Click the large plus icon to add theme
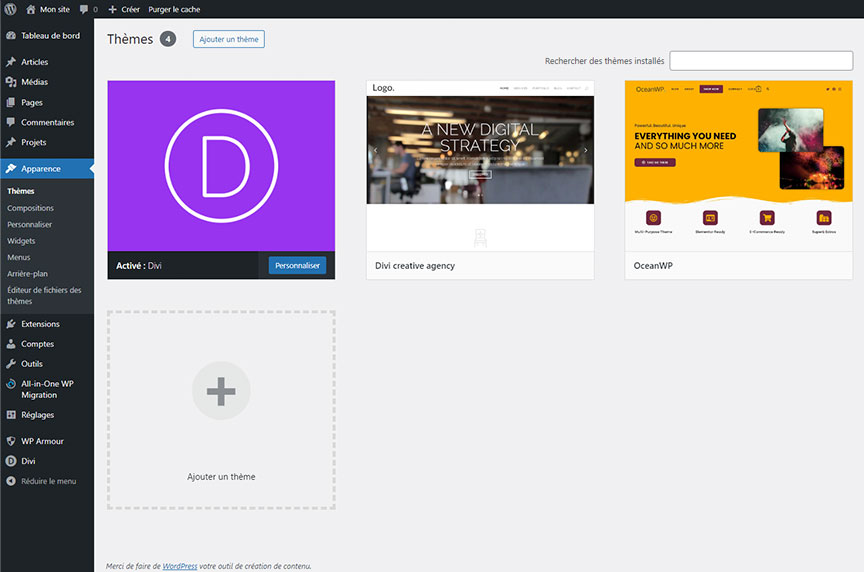 pyautogui.click(x=221, y=391)
